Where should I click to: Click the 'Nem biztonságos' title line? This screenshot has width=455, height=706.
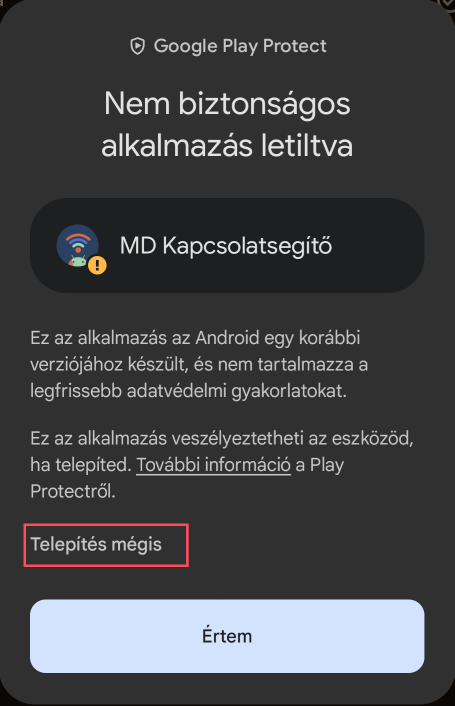point(227,104)
